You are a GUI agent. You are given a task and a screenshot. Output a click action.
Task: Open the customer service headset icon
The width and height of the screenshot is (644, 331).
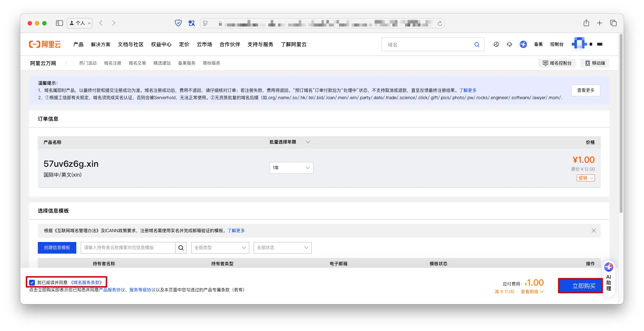[509, 44]
